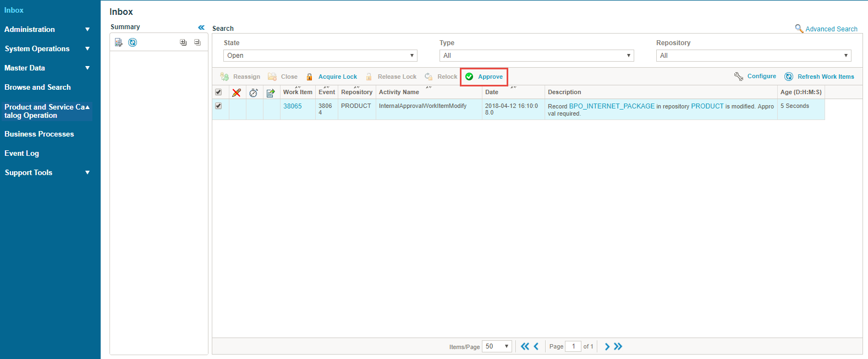This screenshot has width=868, height=359.
Task: Open the Repository dropdown
Action: click(x=754, y=56)
